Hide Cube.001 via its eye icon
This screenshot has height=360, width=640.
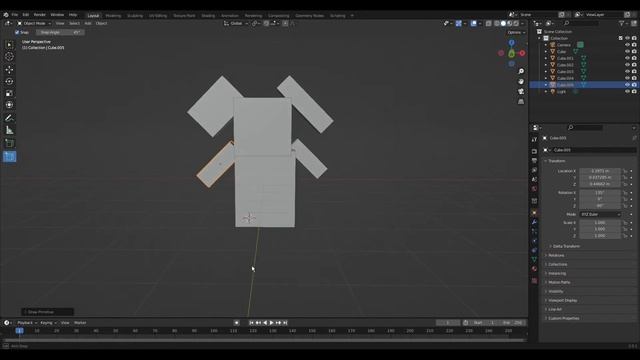pyautogui.click(x=627, y=58)
